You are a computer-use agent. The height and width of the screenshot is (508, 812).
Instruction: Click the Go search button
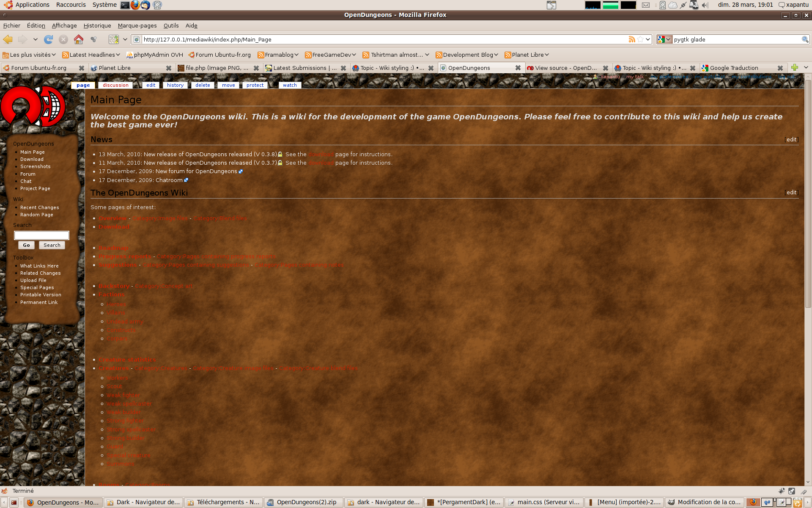(26, 245)
